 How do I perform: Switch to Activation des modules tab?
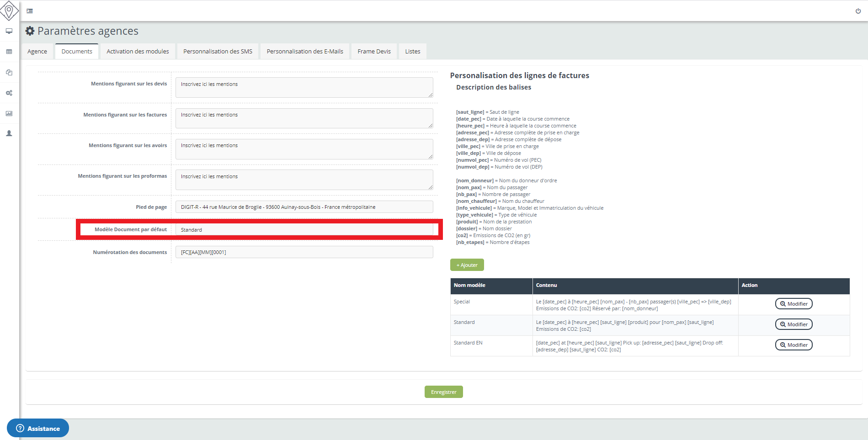(x=138, y=52)
